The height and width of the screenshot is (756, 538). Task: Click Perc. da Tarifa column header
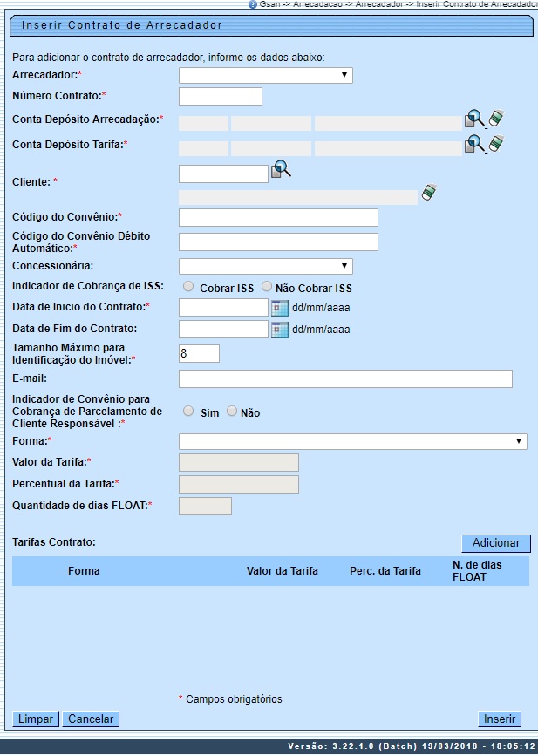385,571
